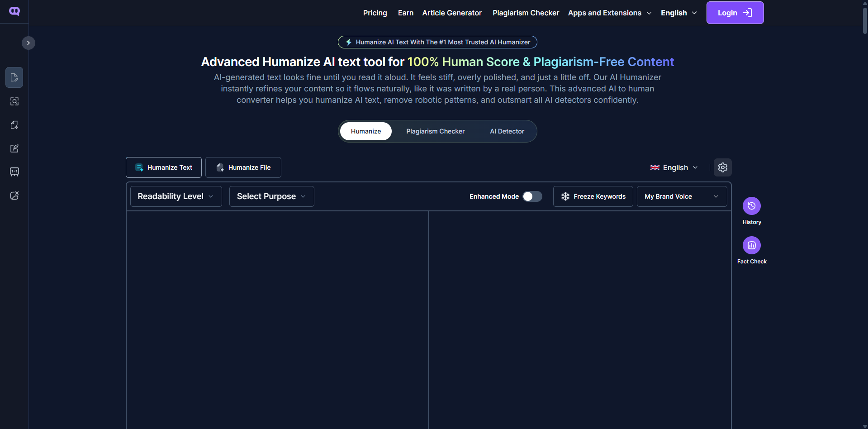The image size is (868, 429).
Task: Click inside the left text input area
Action: click(277, 320)
